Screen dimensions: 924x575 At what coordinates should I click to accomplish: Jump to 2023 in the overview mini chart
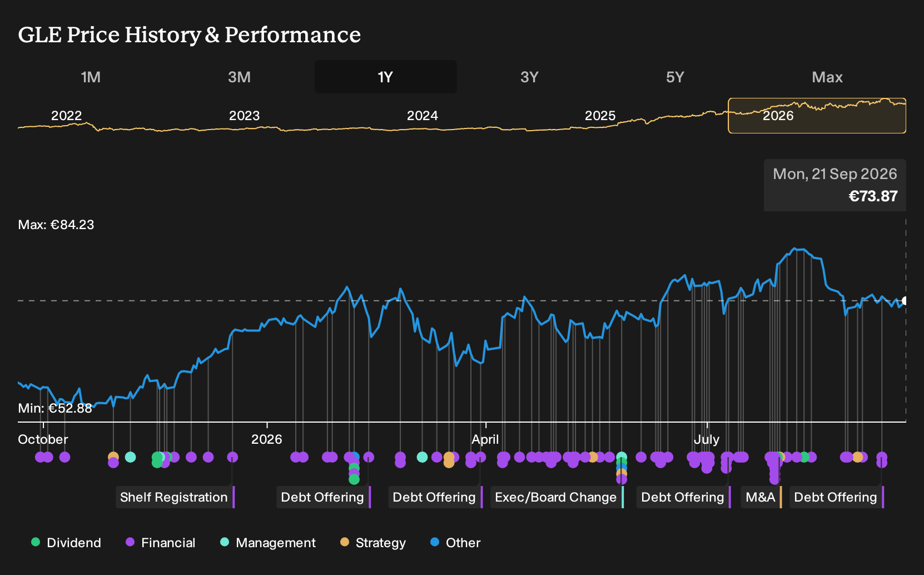tap(245, 116)
